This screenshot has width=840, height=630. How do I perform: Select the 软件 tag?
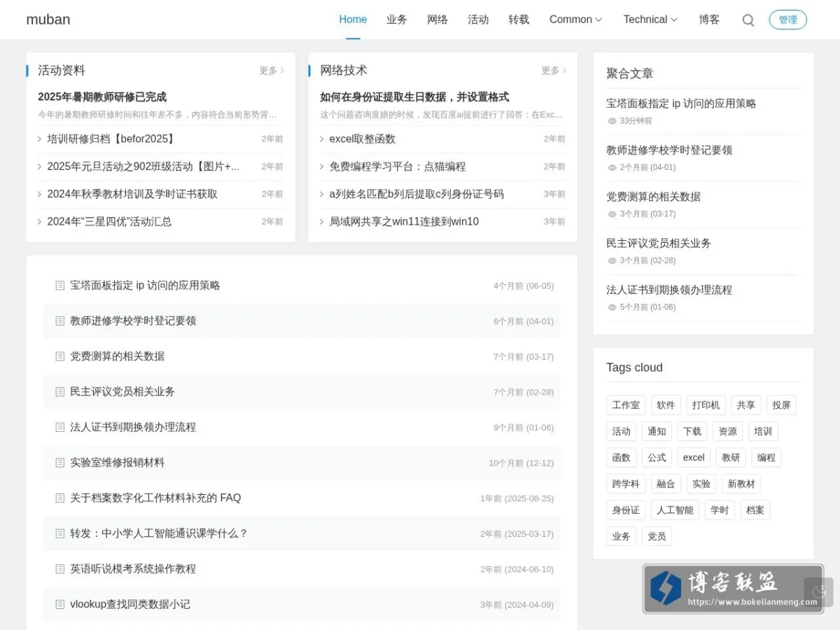[666, 405]
